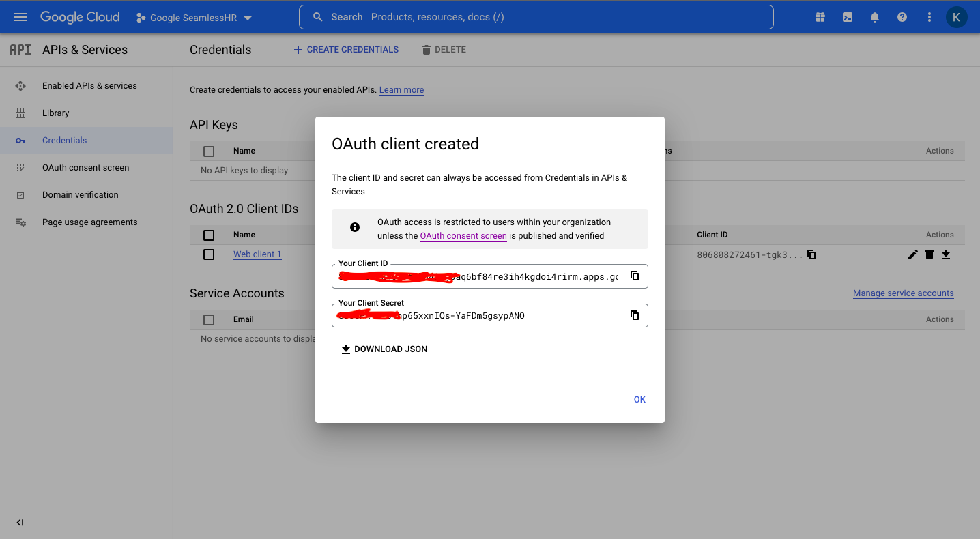
Task: Copy the Your Client Secret value
Action: tap(635, 315)
